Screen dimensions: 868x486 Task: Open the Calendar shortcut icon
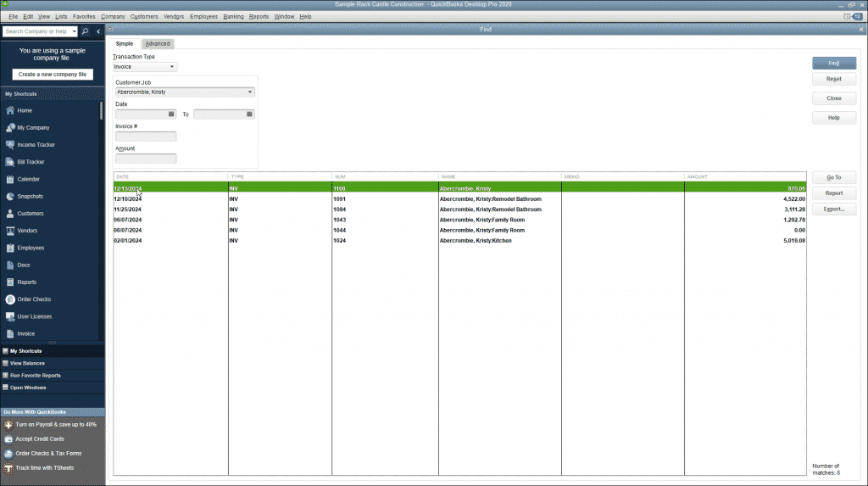coord(10,179)
